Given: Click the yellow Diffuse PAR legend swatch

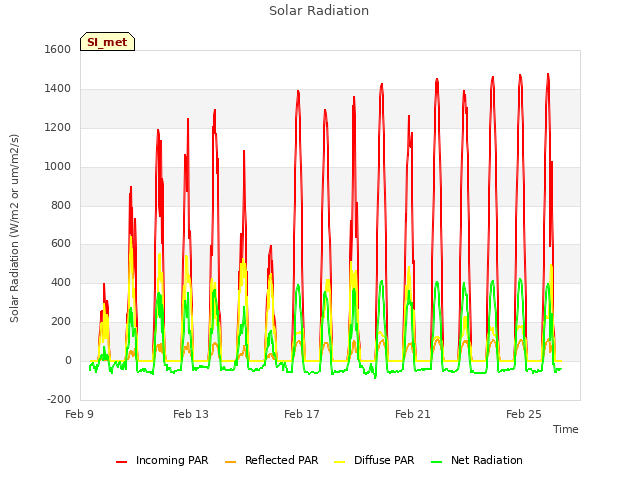Looking at the screenshot, I should pos(340,462).
